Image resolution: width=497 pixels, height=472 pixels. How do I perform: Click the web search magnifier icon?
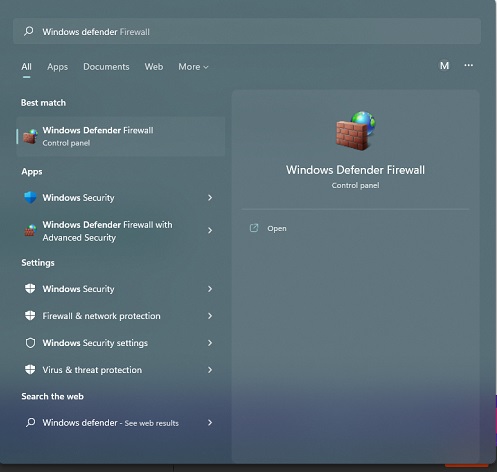[30, 422]
